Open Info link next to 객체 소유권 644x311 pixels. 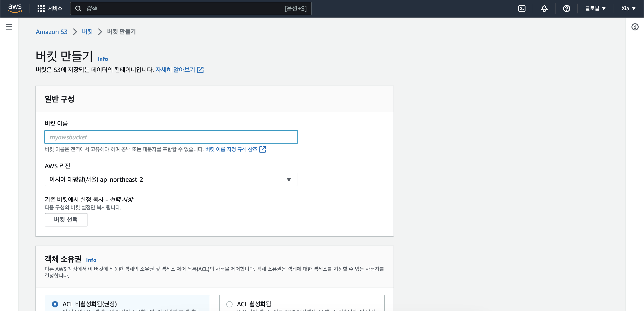(91, 260)
